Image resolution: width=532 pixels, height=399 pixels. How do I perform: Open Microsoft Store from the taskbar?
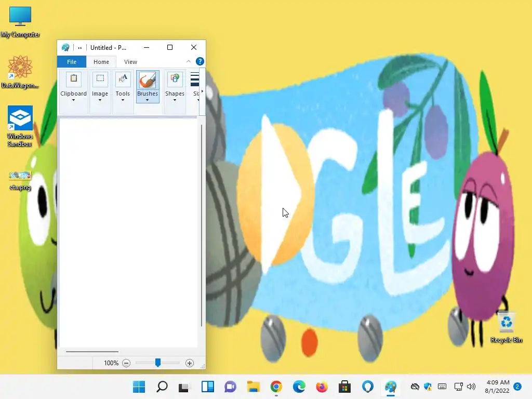click(345, 387)
